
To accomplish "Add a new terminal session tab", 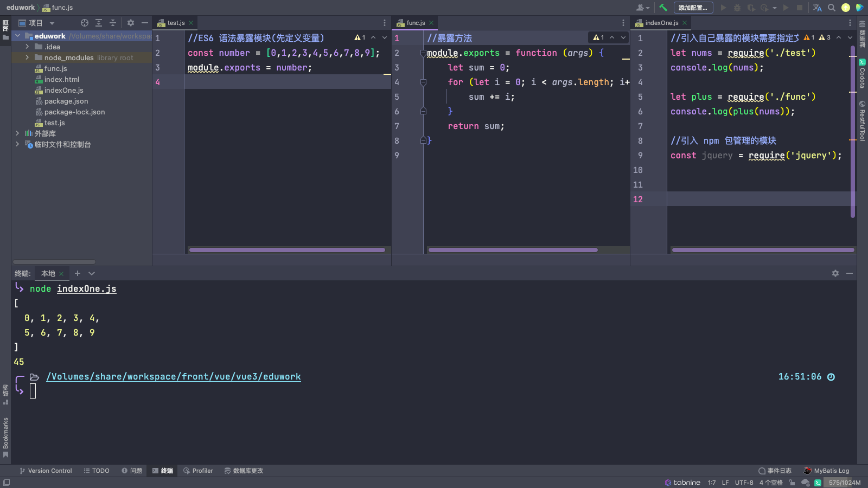I will click(78, 273).
